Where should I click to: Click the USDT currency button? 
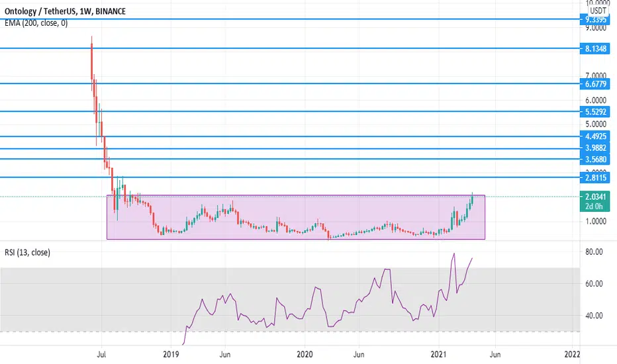(x=598, y=11)
